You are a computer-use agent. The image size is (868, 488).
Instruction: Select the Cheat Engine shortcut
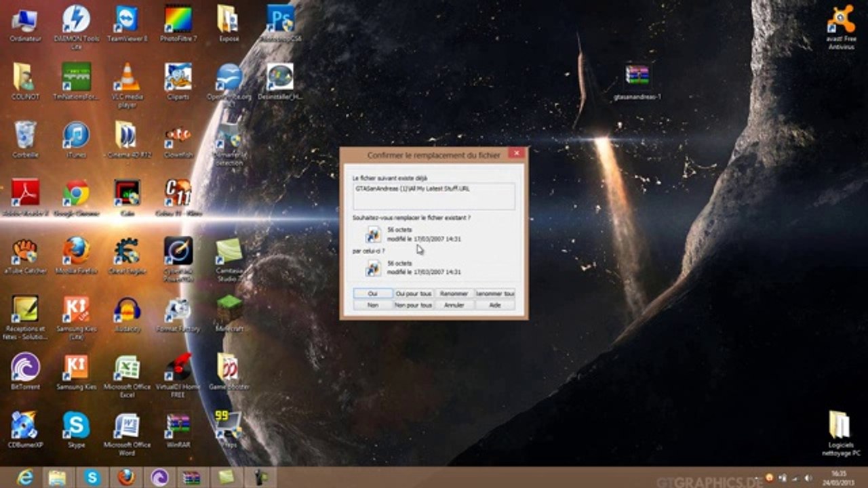point(127,256)
